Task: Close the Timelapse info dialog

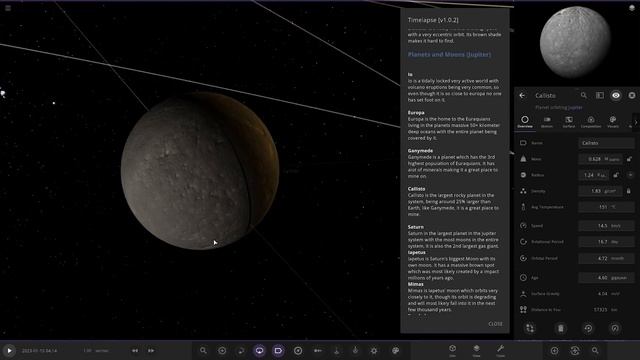Action: (x=495, y=324)
